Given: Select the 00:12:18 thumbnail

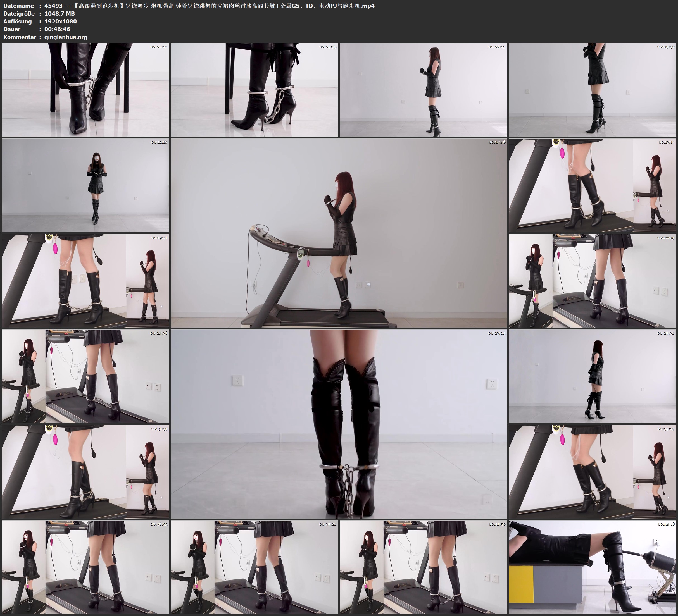Looking at the screenshot, I should pyautogui.click(x=85, y=185).
